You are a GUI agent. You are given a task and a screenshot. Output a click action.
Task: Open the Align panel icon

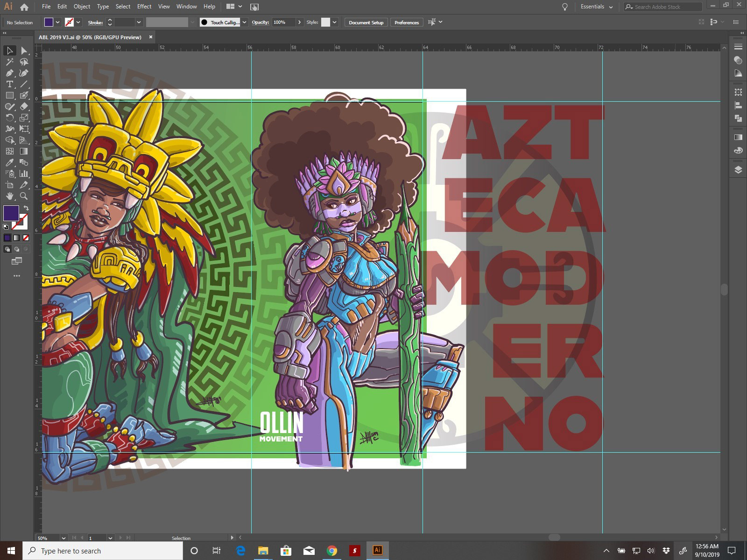[738, 105]
